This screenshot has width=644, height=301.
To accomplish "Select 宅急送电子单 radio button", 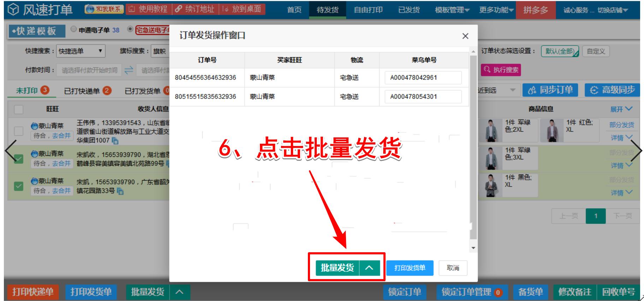I will [130, 29].
